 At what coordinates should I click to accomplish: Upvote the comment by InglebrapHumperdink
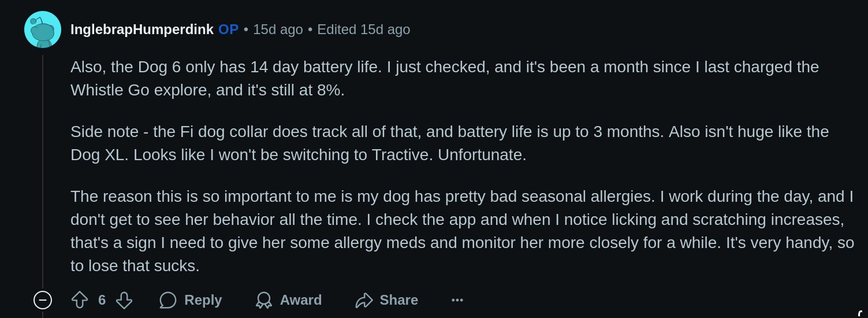click(x=80, y=300)
